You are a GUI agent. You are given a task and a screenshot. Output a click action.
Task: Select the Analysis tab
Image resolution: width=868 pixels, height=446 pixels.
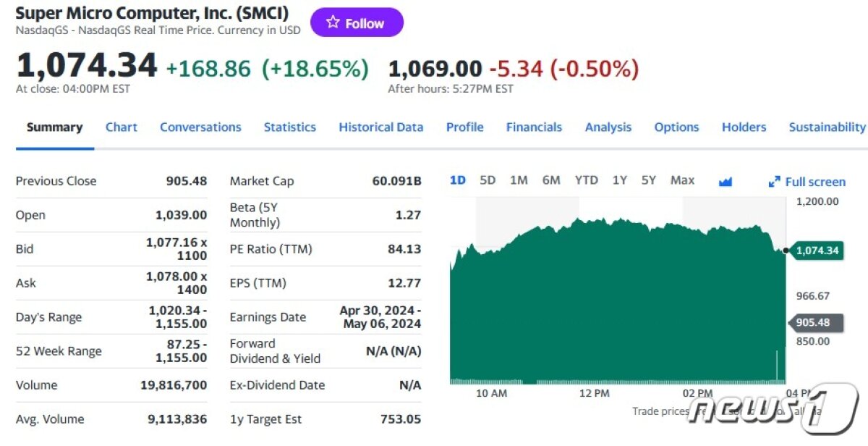click(608, 127)
